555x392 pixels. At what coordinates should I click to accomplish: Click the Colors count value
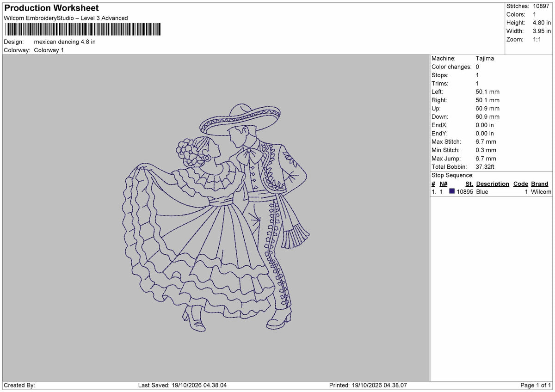coord(535,14)
